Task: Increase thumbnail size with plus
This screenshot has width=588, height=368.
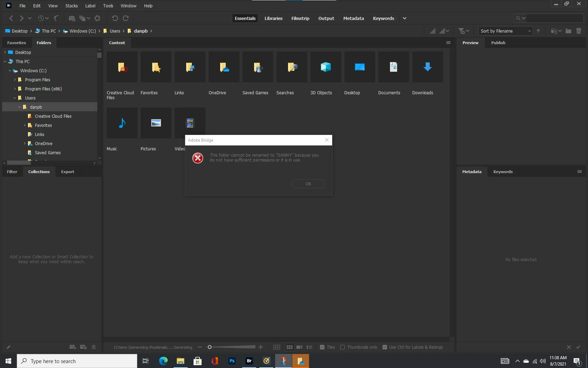Action: click(261, 347)
